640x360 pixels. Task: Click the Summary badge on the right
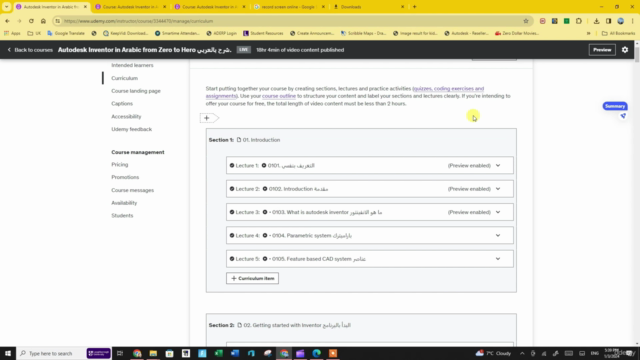coord(615,106)
